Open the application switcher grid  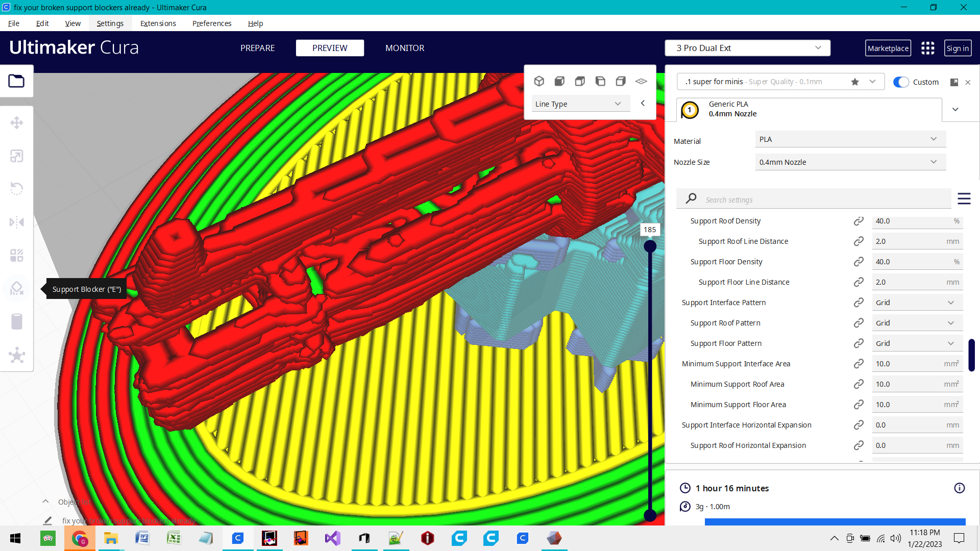tap(927, 48)
